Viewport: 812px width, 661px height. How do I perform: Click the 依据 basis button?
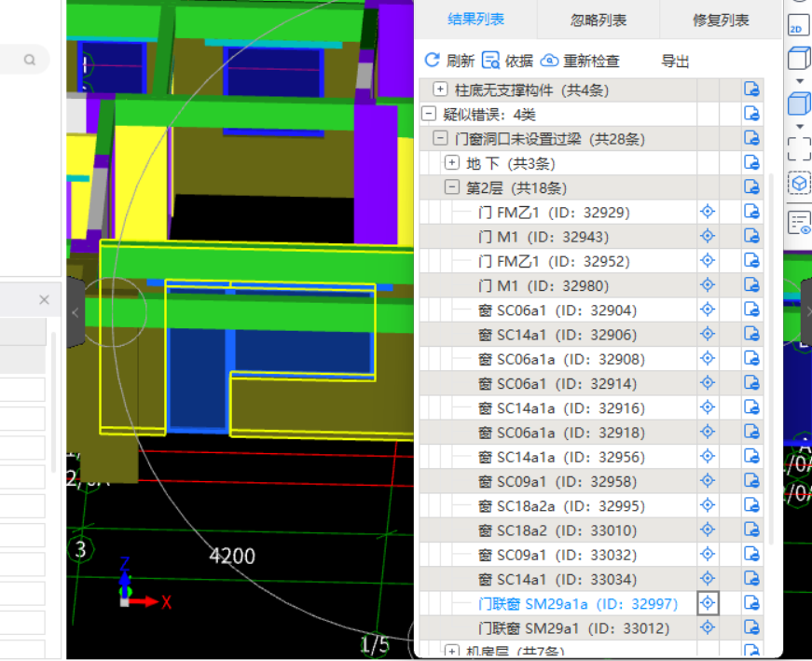pos(507,61)
